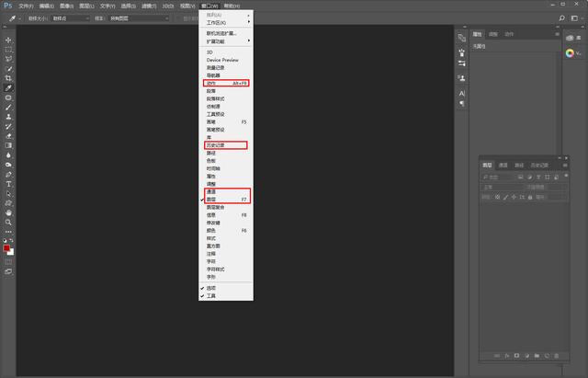Viewport: 588px width, 378px height.
Task: Choose 联机浏览扩展... from Window menu
Action: [226, 33]
